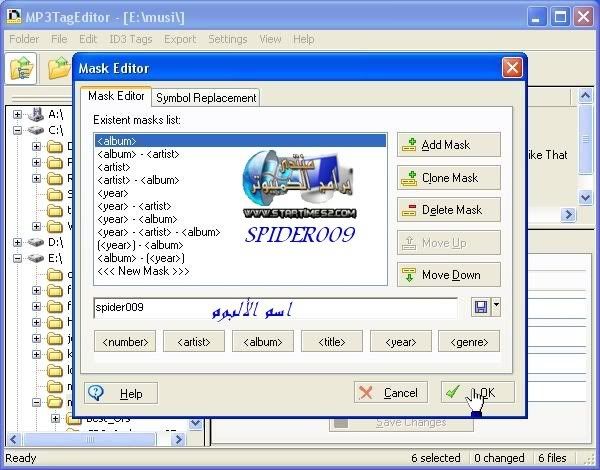Screen dimensions: 600x470
Task: Open the Edit menu
Action: pos(88,39)
